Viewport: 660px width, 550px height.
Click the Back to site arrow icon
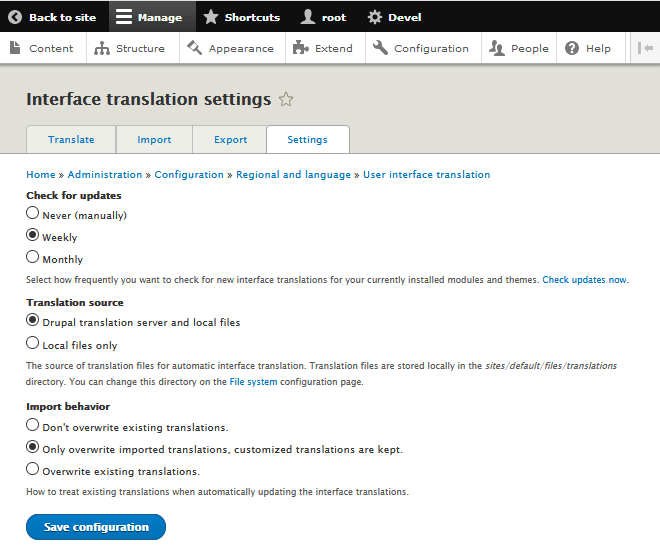click(x=15, y=17)
